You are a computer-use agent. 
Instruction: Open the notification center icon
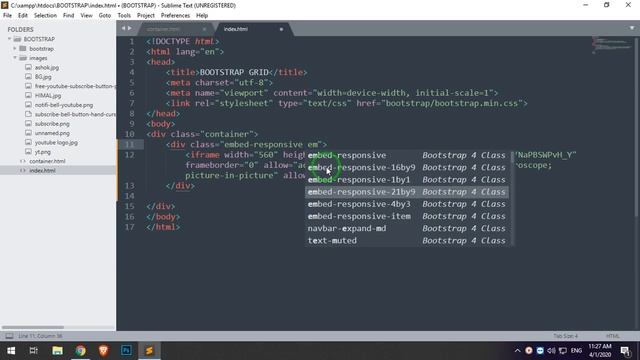[x=625, y=351]
